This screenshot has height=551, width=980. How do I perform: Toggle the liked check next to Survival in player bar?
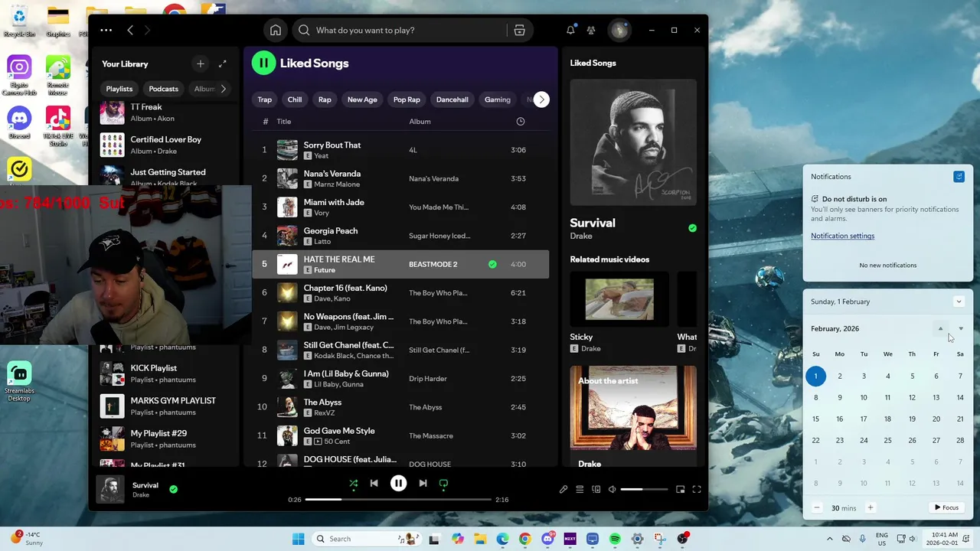173,489
